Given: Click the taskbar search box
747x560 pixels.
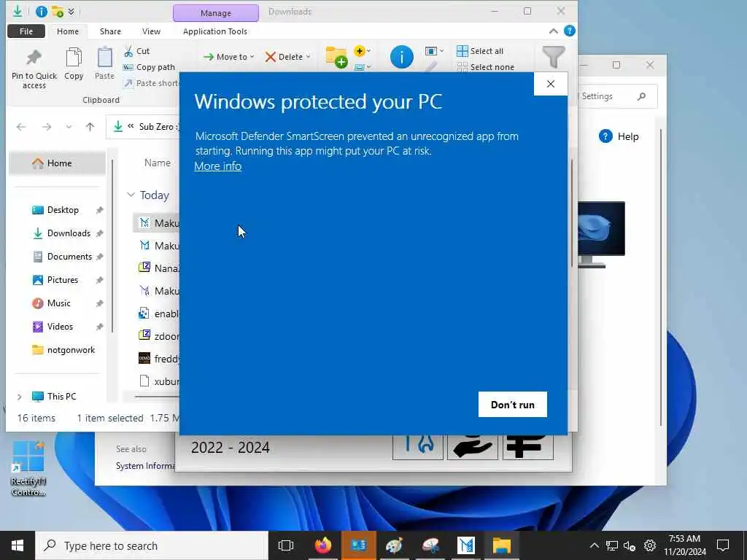Looking at the screenshot, I should click(152, 545).
